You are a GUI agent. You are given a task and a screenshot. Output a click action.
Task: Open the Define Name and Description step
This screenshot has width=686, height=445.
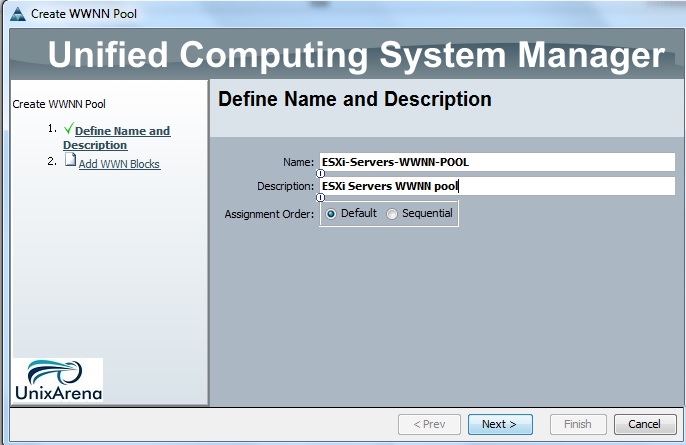[x=117, y=138]
